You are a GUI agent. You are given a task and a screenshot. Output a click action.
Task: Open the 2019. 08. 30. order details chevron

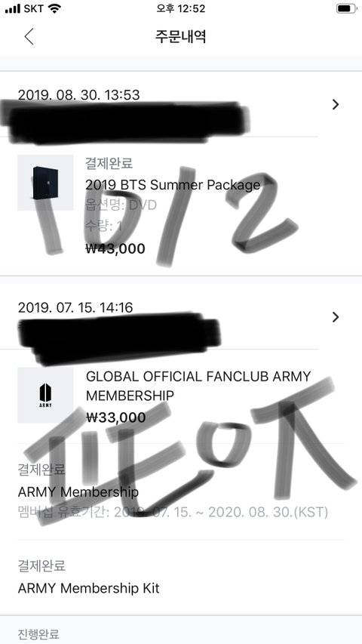(x=336, y=105)
